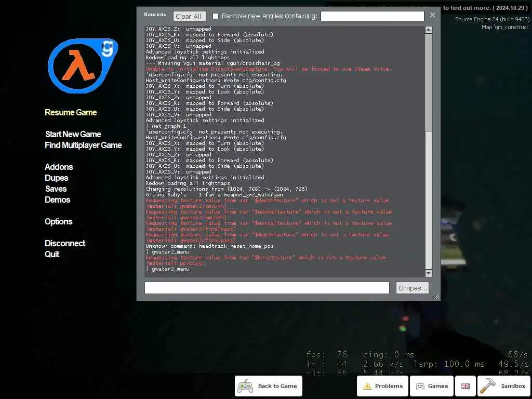Click the Clear All button

pyautogui.click(x=189, y=16)
